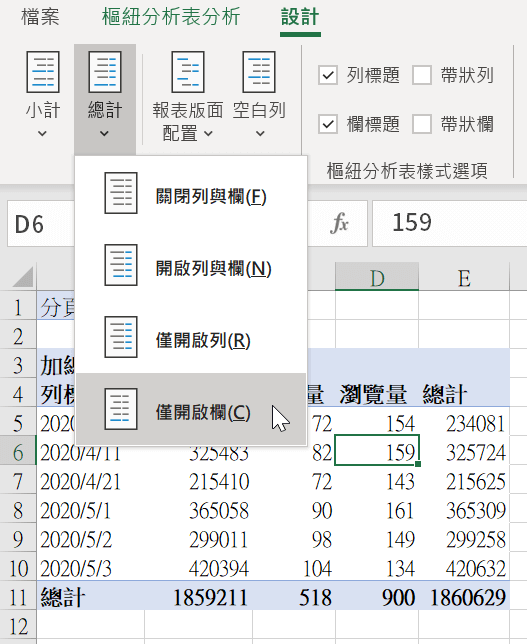Click the 報表版面配置 report layout icon
The image size is (527, 644).
[188, 72]
